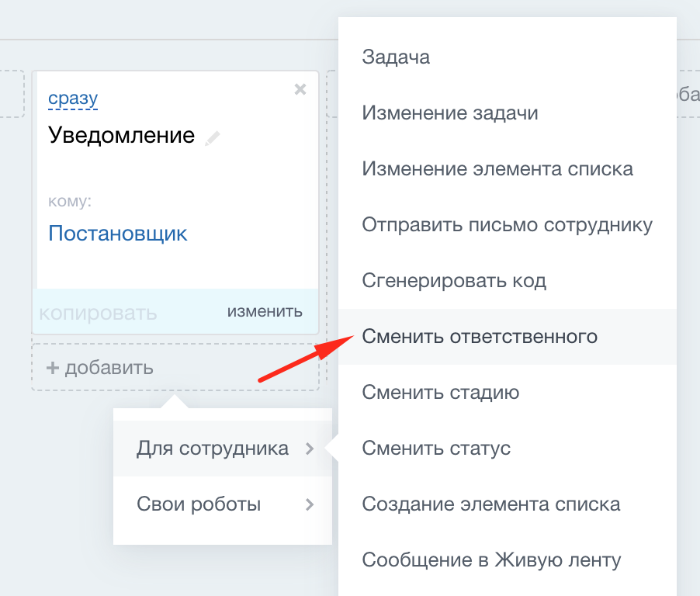Click the изменить button
Screen dimensions: 700x596
click(x=264, y=311)
